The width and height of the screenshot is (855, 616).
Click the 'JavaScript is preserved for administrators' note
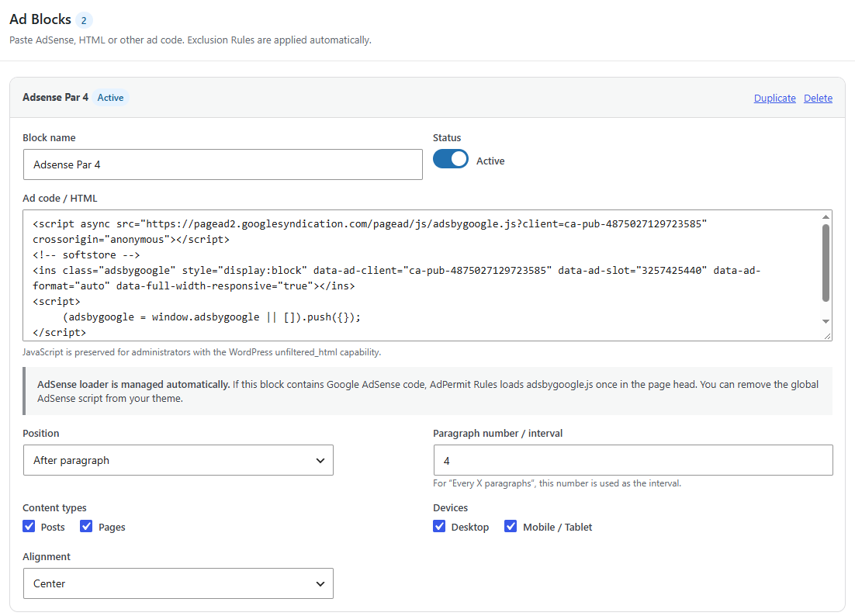202,352
